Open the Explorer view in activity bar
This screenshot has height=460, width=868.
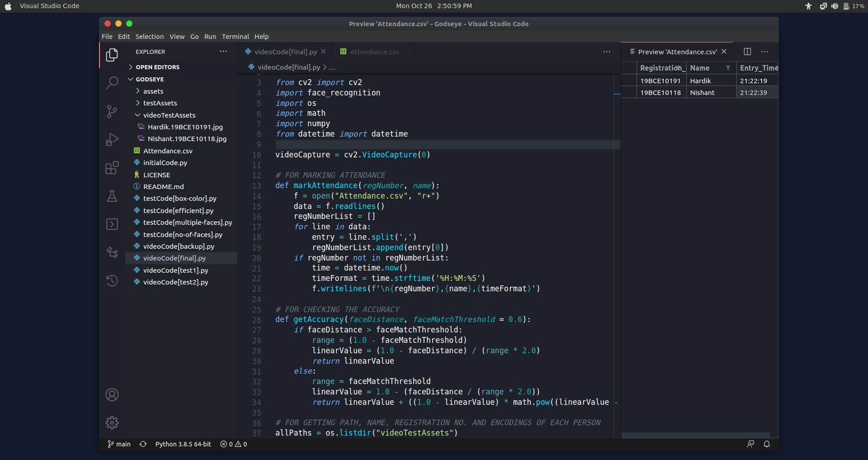click(x=112, y=55)
